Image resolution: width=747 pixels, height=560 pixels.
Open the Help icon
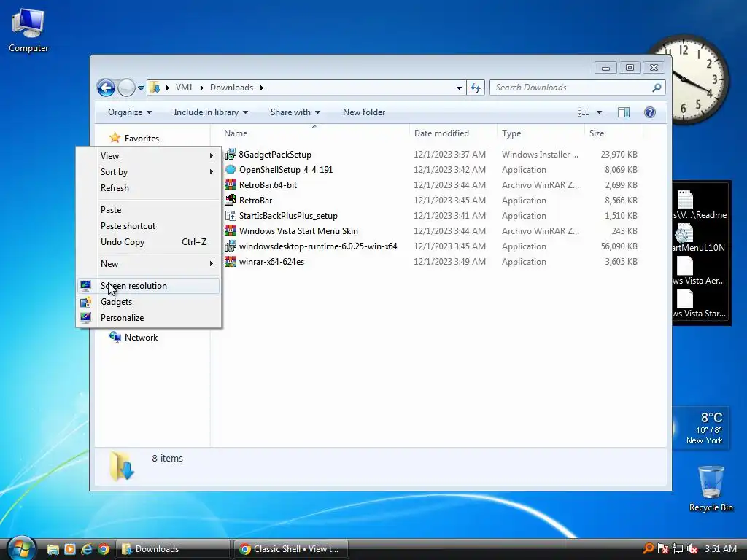(x=650, y=112)
